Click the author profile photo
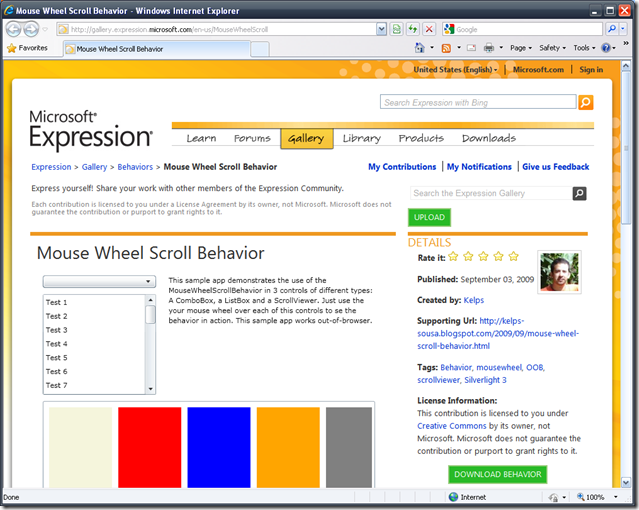The height and width of the screenshot is (510, 639). click(x=559, y=272)
